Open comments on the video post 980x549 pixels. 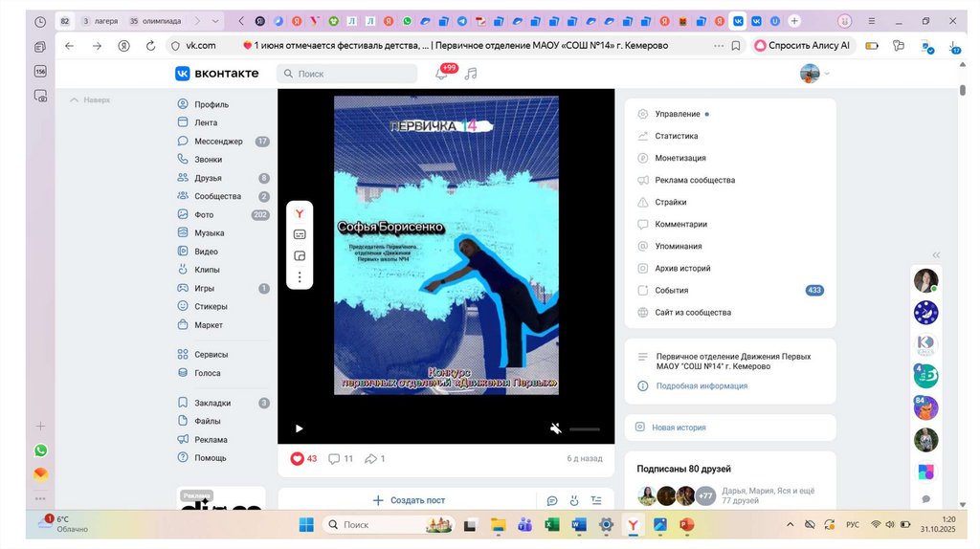[334, 459]
